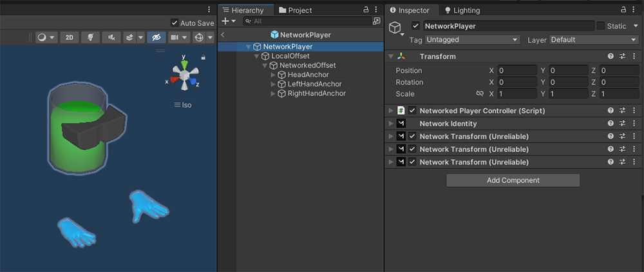Image resolution: width=644 pixels, height=272 pixels.
Task: Open the shading draw mode dropdown
Action: pyautogui.click(x=46, y=37)
